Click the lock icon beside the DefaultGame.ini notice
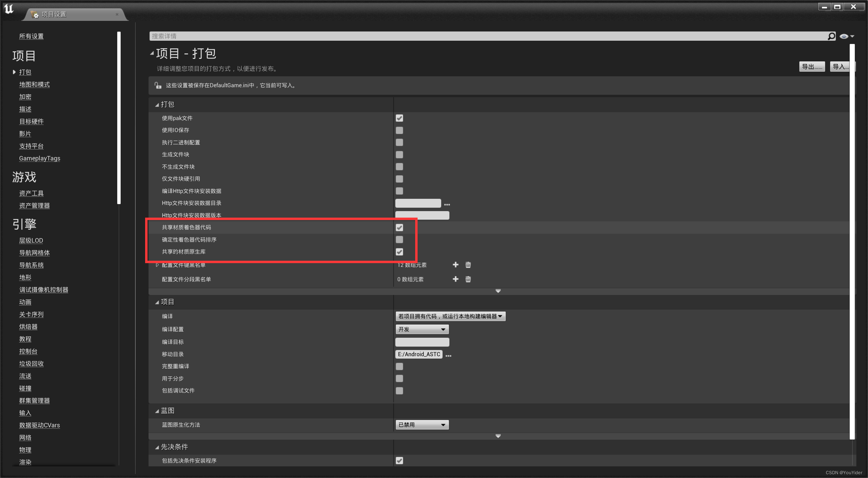Image resolution: width=868 pixels, height=478 pixels. click(157, 85)
